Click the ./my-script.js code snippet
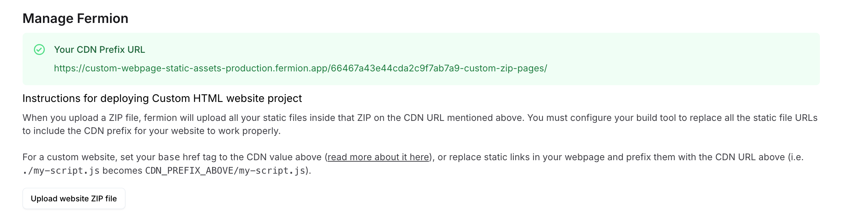This screenshot has height=217, width=868. [61, 171]
